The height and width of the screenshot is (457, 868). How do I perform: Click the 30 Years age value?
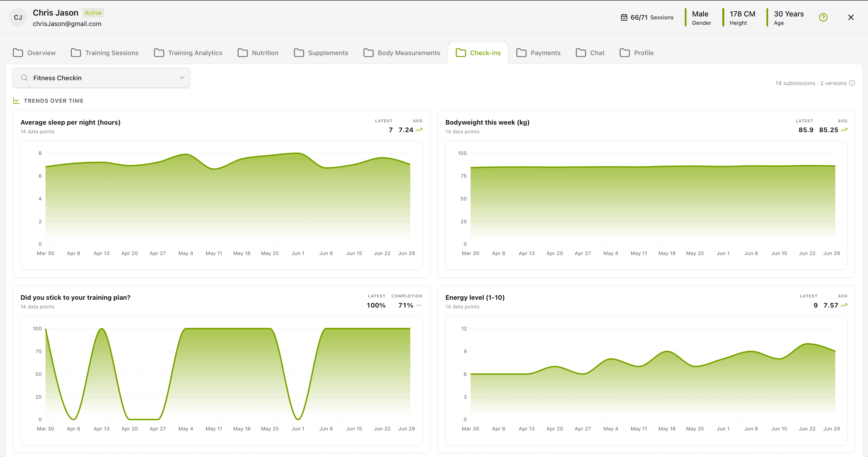pos(788,14)
